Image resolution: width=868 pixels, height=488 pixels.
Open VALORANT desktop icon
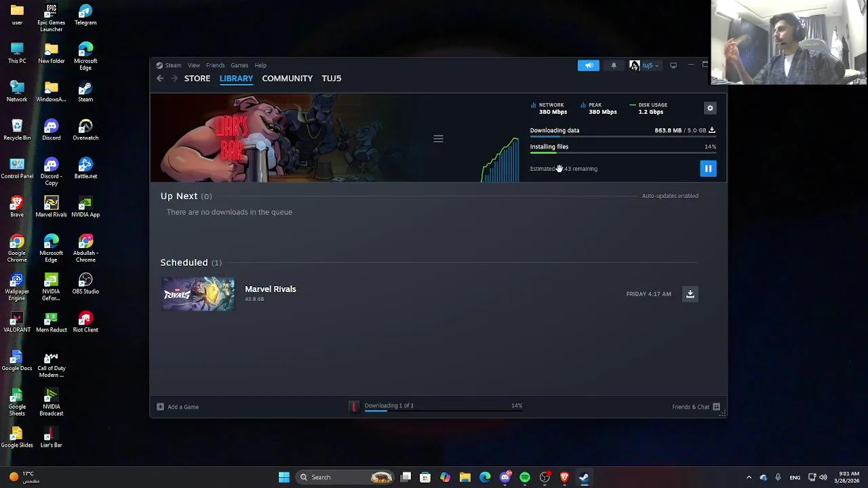pos(17,322)
